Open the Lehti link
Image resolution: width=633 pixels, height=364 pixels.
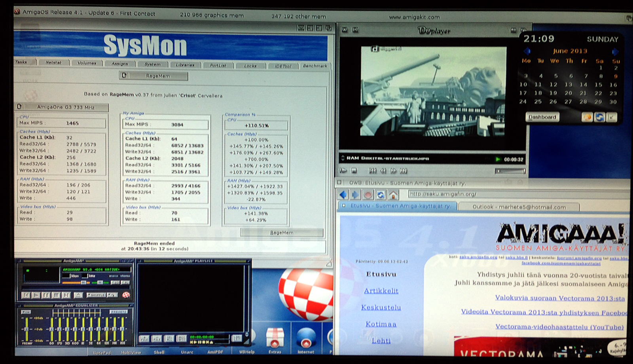pyautogui.click(x=381, y=341)
